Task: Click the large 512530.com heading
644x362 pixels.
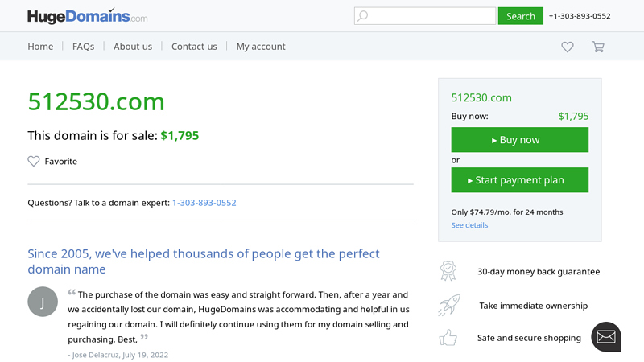Action: click(96, 101)
